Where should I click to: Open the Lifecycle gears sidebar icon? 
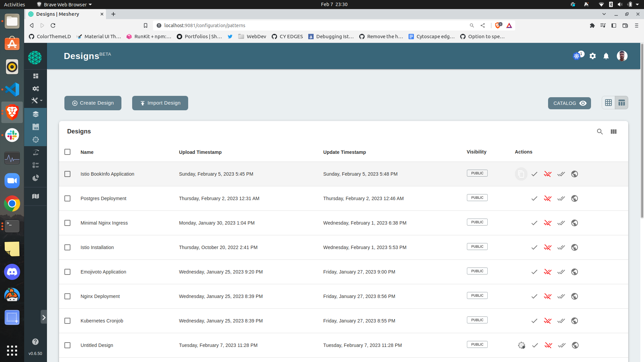click(x=36, y=88)
